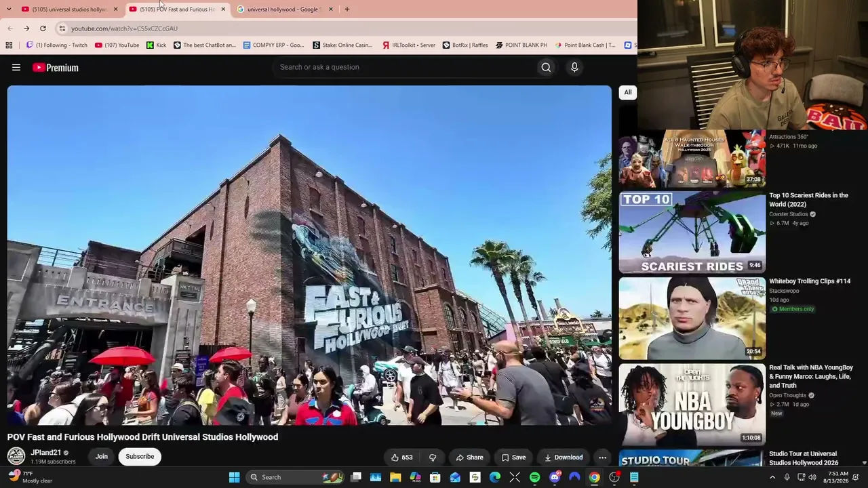Open the weather widget showing 71°F
The image size is (868, 488).
tap(31, 477)
